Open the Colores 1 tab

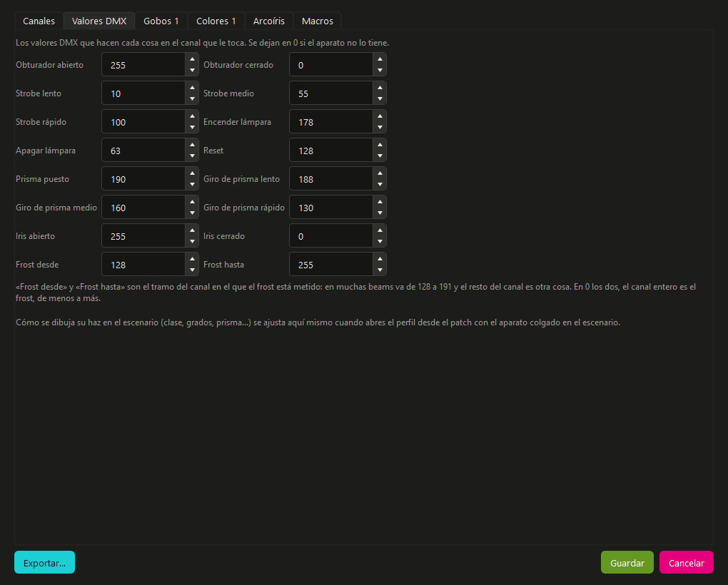[x=216, y=21]
